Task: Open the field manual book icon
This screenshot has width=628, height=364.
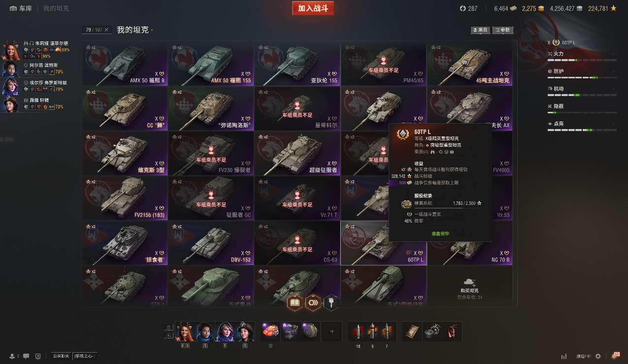Action: click(x=295, y=303)
